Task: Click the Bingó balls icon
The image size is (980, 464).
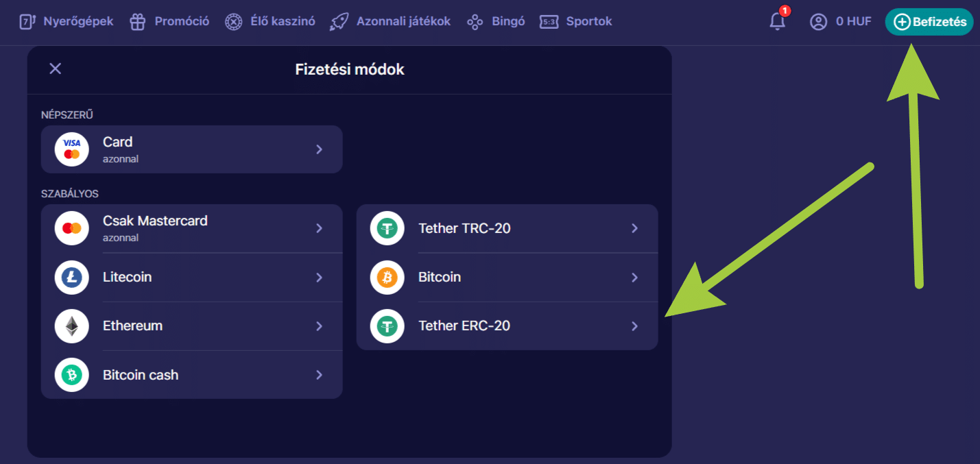Action: 475,21
